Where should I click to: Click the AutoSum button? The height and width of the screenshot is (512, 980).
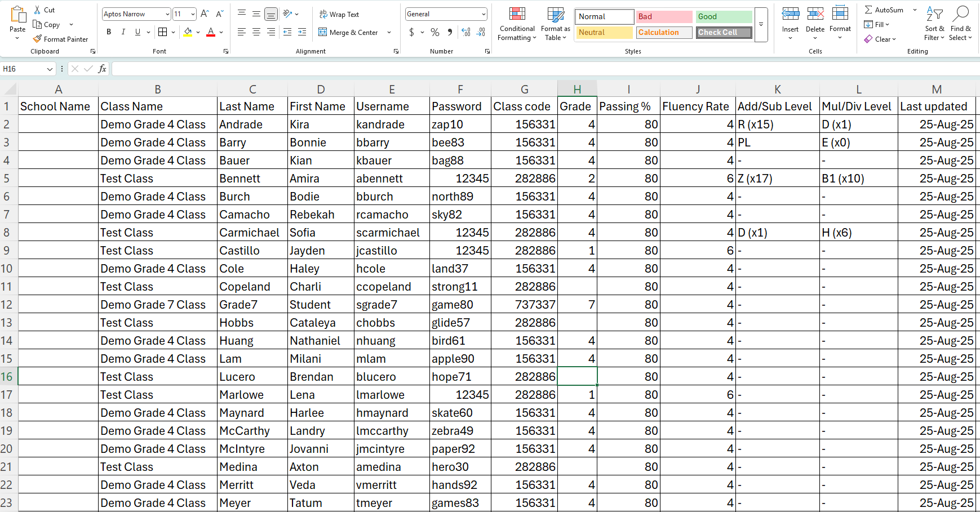(884, 10)
